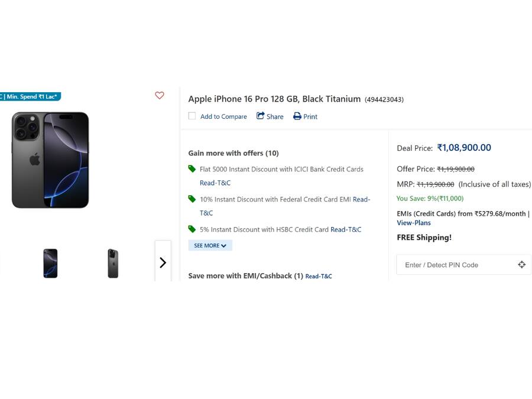Click the location crosshair to detect PIN code
The height and width of the screenshot is (399, 532).
click(x=521, y=265)
